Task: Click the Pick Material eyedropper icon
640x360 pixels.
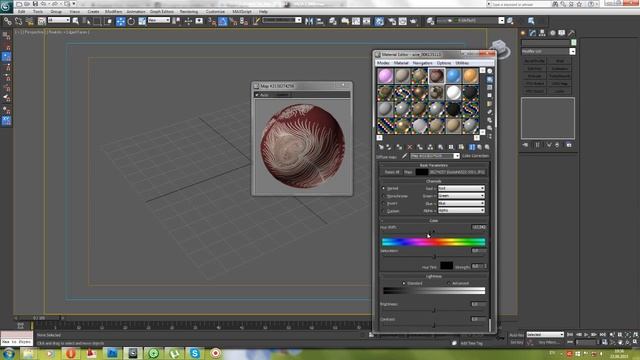Action: click(x=404, y=156)
